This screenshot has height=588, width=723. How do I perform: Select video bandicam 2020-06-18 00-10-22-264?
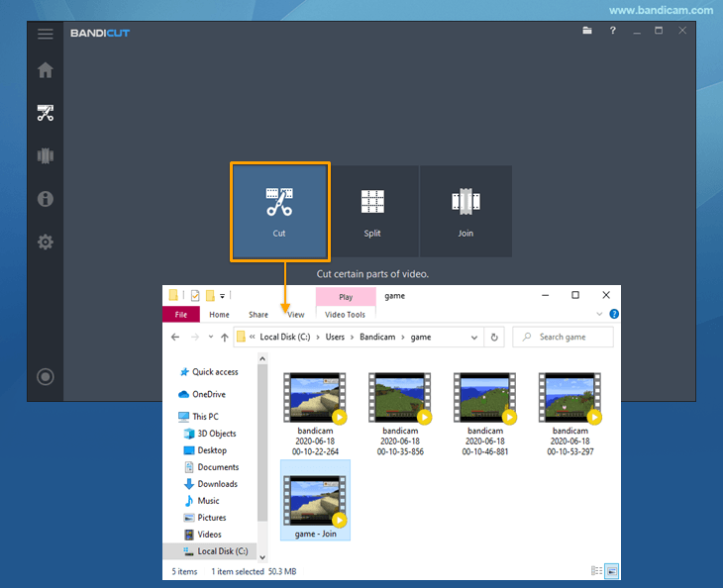[x=315, y=414]
